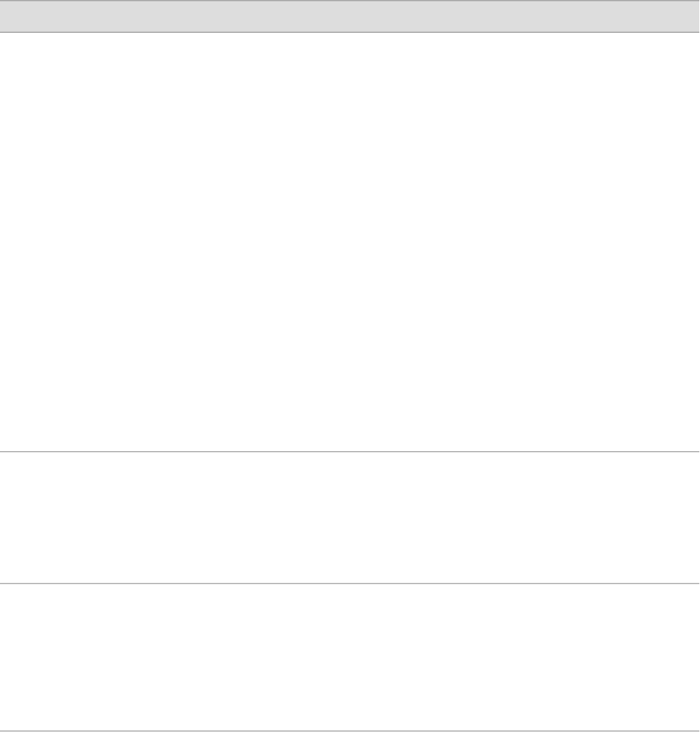The image size is (700, 732).
Task: Click the top border of the gray header
Action: pos(350,1)
